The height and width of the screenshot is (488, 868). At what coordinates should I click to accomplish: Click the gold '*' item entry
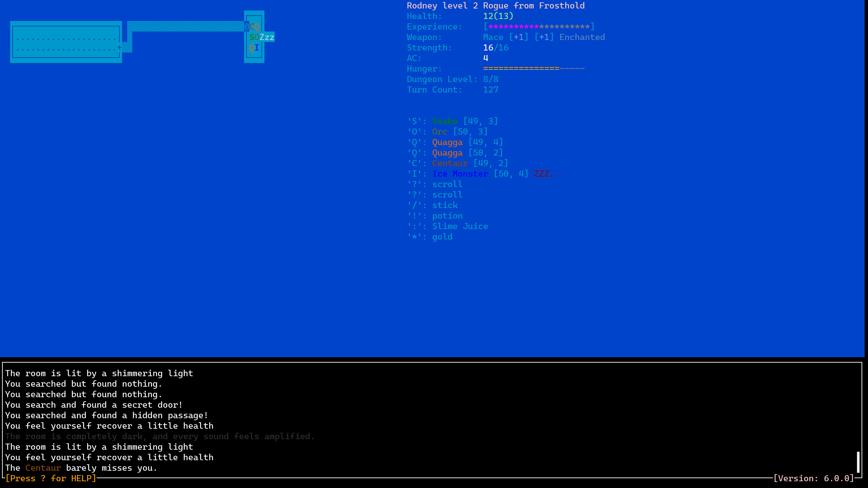coord(442,237)
